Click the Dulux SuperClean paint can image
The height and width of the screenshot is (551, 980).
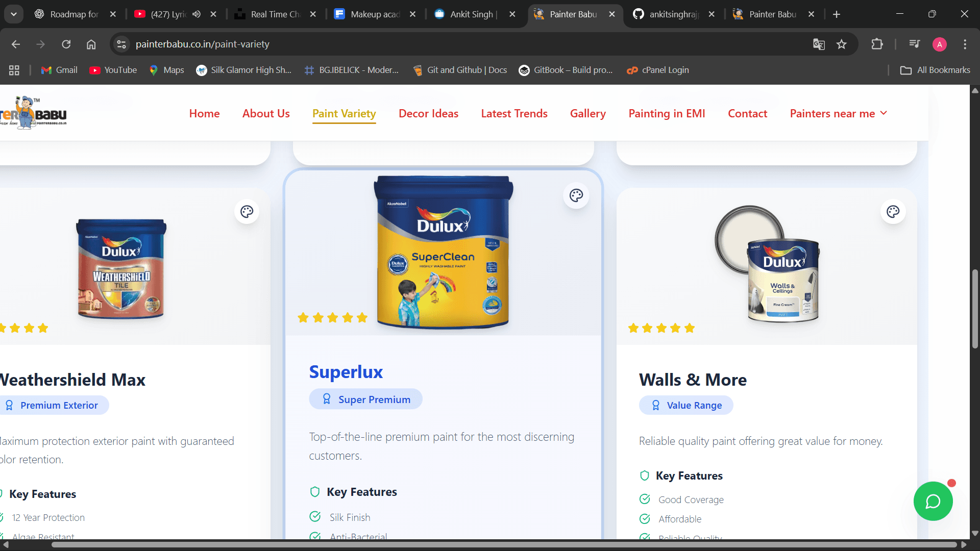point(443,252)
